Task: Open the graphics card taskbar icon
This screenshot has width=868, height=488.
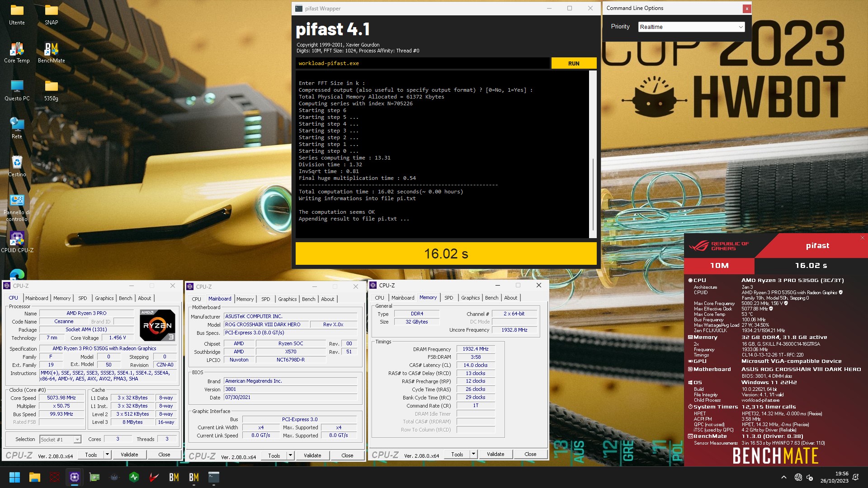Action: [x=94, y=477]
